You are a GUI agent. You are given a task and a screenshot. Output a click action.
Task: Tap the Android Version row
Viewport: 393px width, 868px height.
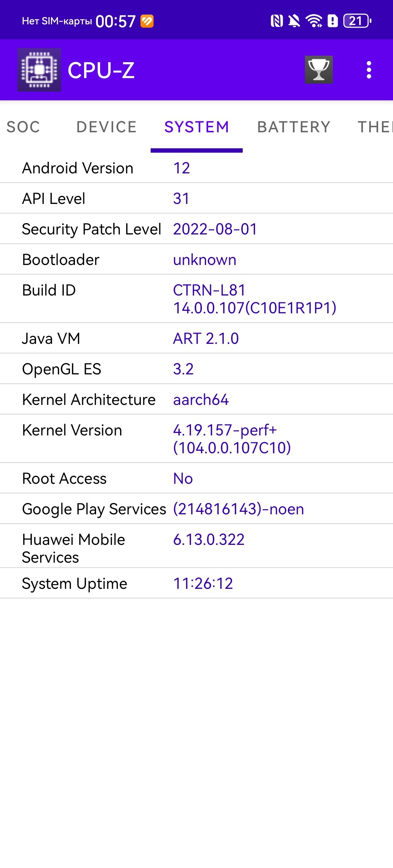pos(196,168)
